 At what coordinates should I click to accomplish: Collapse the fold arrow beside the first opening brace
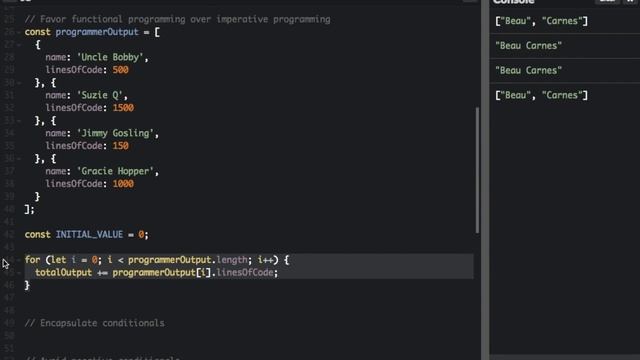point(19,45)
